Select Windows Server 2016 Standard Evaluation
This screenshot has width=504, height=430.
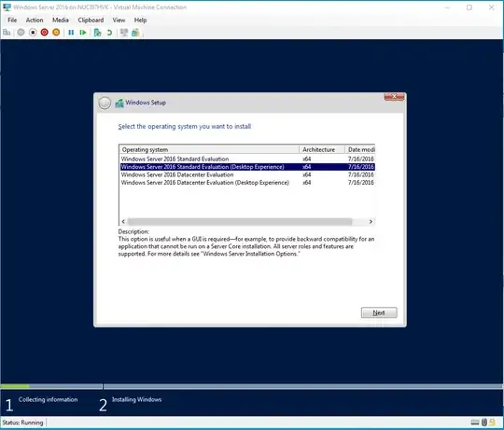246,159
